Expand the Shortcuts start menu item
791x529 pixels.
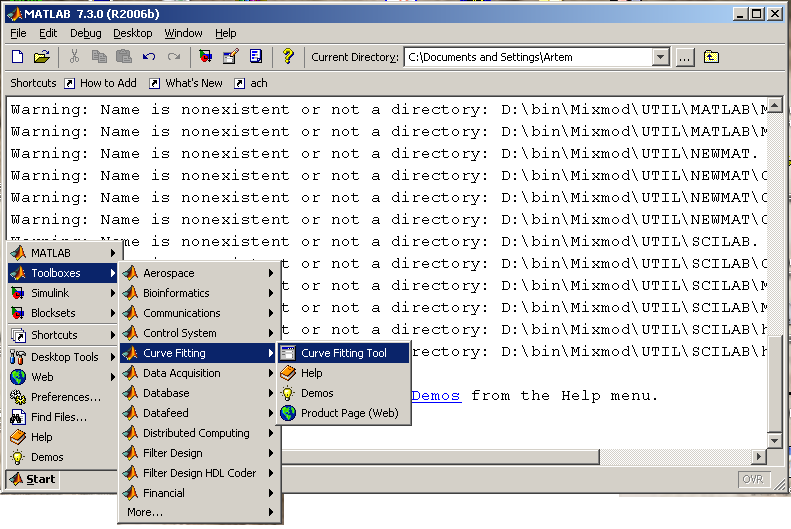tap(63, 335)
